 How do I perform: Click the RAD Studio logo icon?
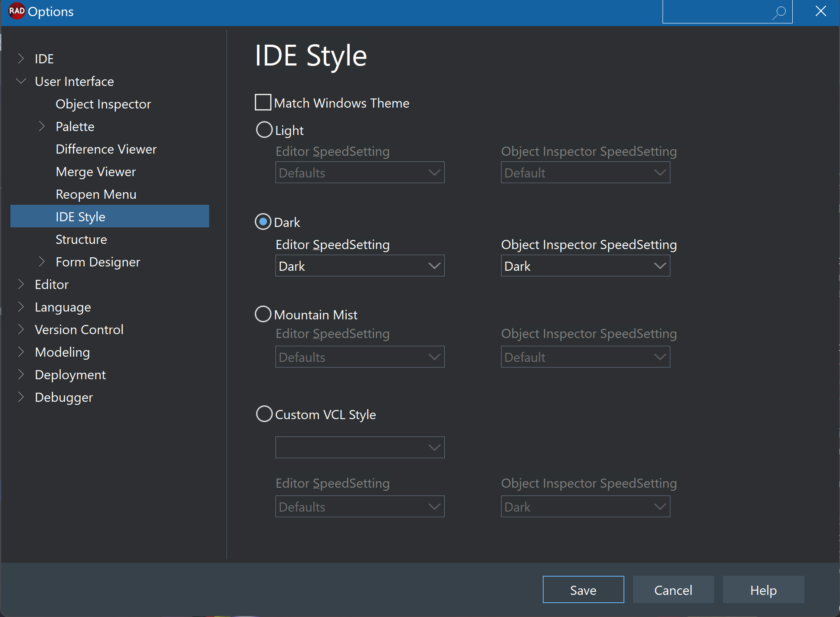(16, 11)
